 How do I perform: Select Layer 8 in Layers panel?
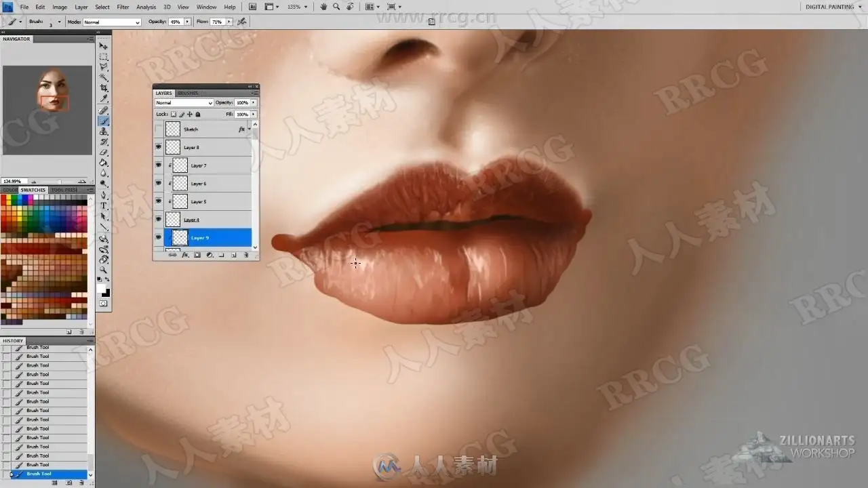click(x=208, y=147)
